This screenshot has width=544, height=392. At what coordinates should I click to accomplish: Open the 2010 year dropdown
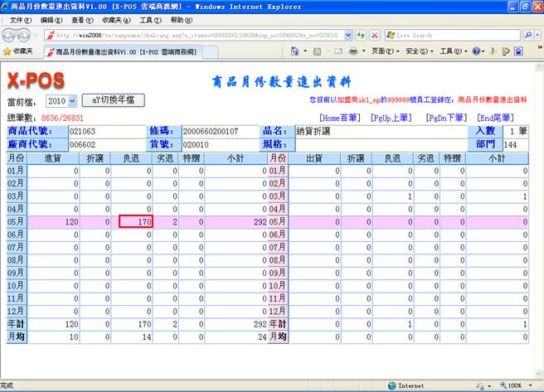click(x=61, y=100)
